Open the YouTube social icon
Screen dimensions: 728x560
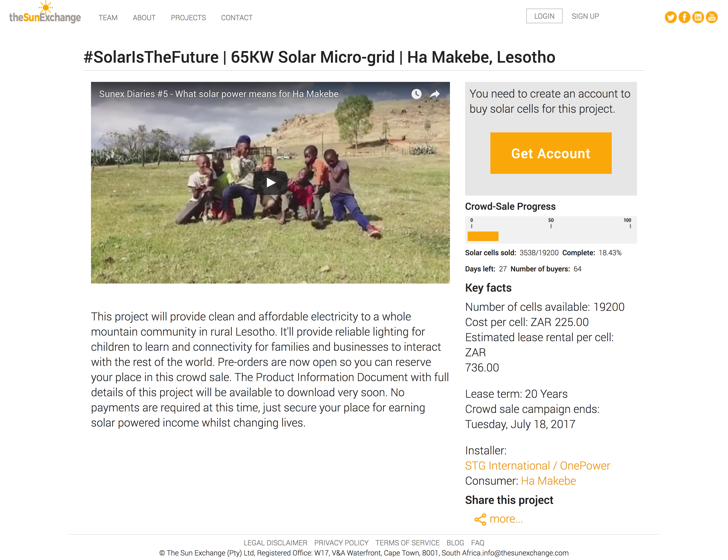711,17
